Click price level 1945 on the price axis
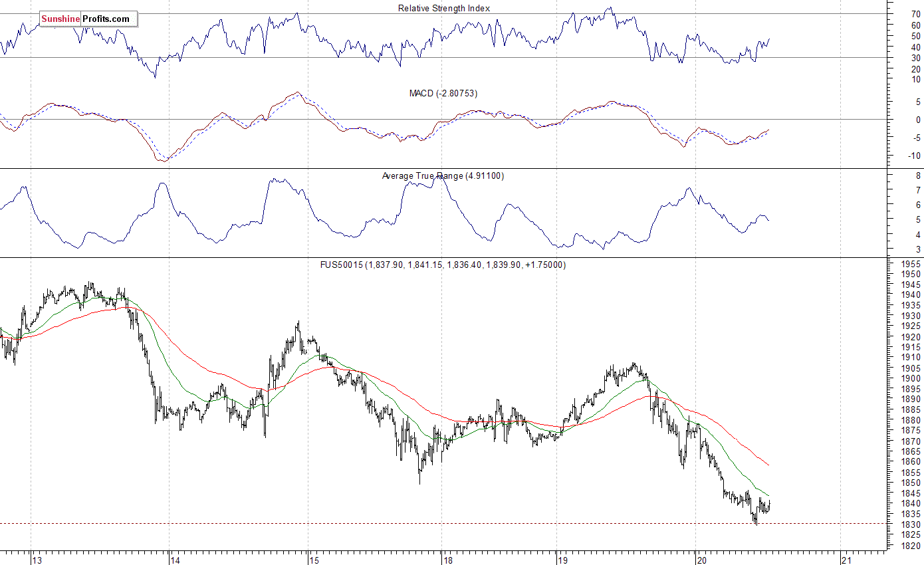924x565 pixels. click(x=911, y=284)
